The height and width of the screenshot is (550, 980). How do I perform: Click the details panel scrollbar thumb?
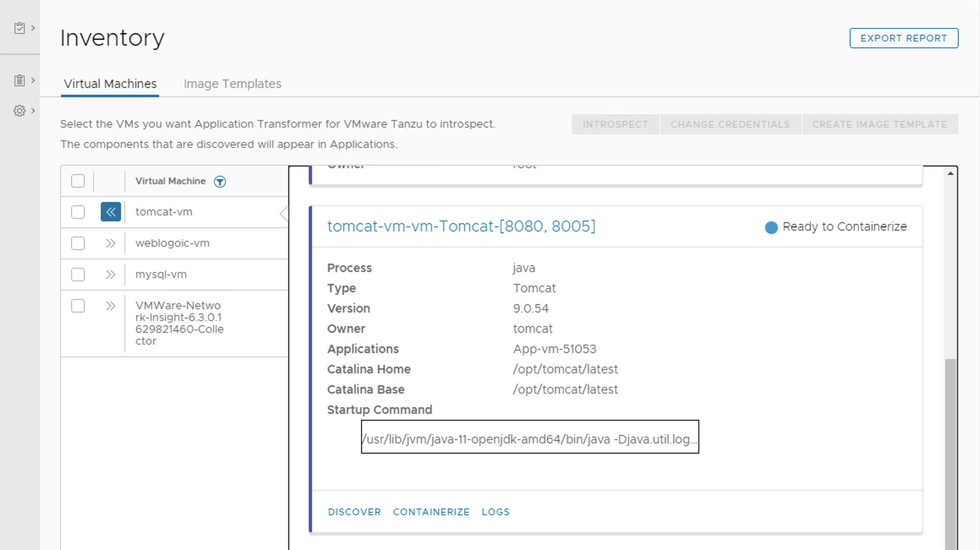coord(950,454)
